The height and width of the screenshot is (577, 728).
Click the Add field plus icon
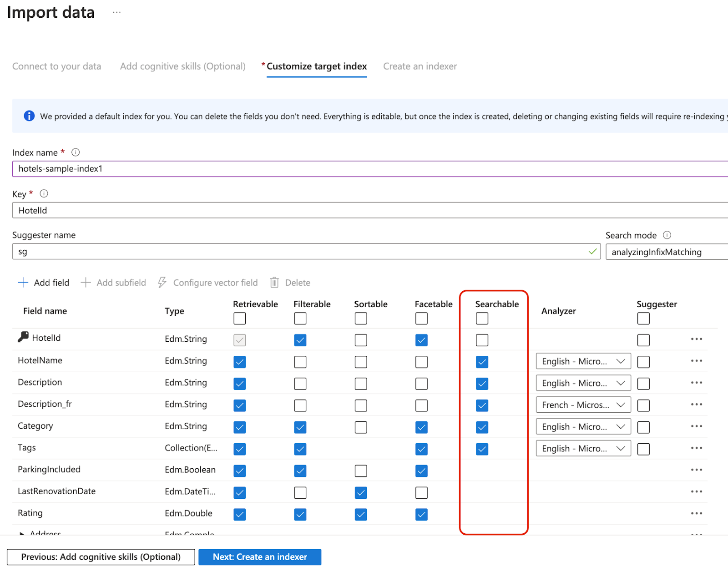pyautogui.click(x=23, y=283)
